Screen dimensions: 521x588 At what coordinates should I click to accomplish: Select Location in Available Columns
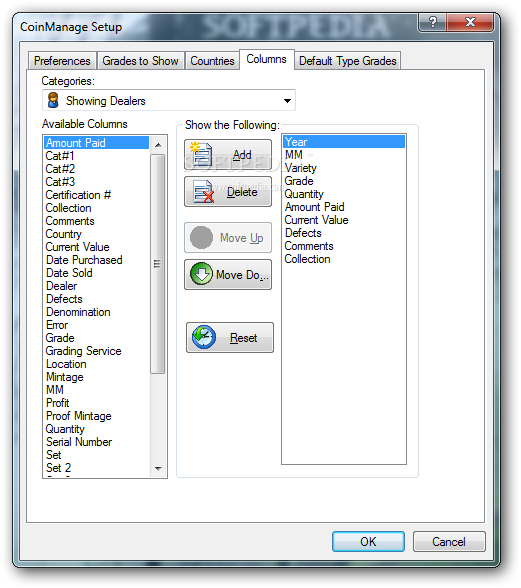pos(96,364)
